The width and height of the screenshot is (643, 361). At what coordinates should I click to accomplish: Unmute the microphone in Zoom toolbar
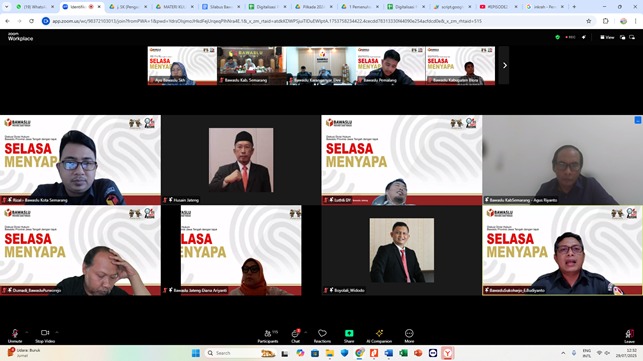[15, 336]
